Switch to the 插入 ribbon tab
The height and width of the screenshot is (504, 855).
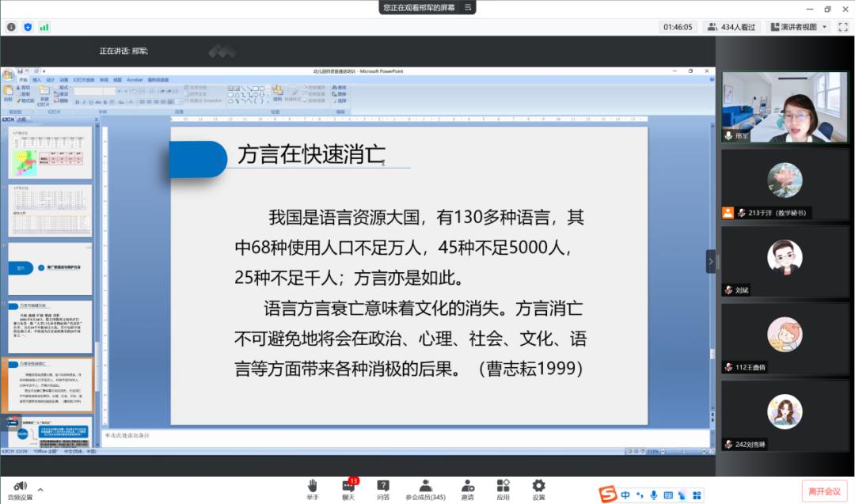36,80
